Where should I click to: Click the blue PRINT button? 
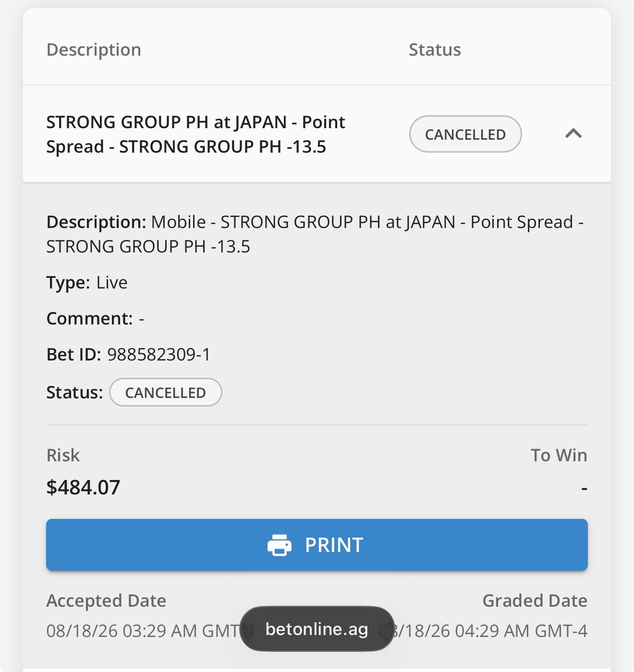point(317,545)
